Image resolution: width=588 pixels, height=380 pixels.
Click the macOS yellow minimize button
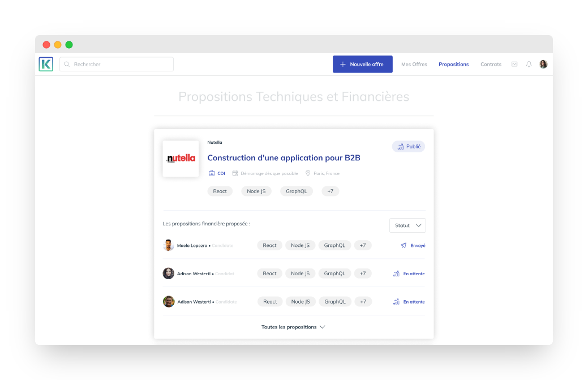(58, 45)
